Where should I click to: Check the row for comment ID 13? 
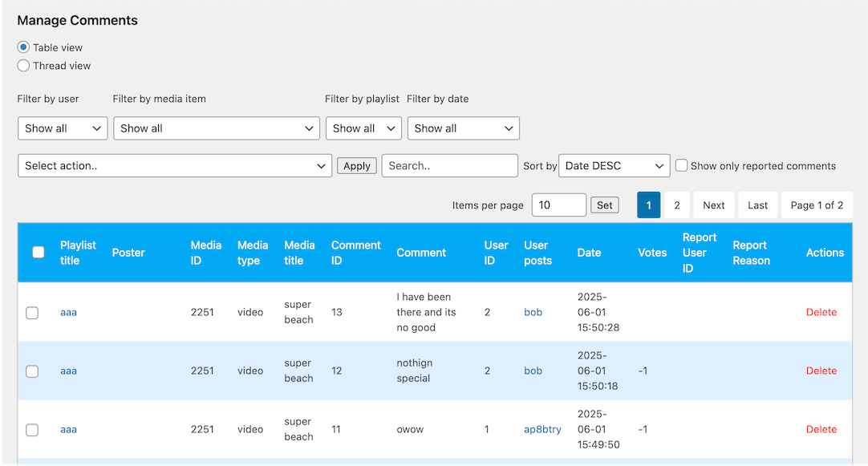(x=32, y=313)
